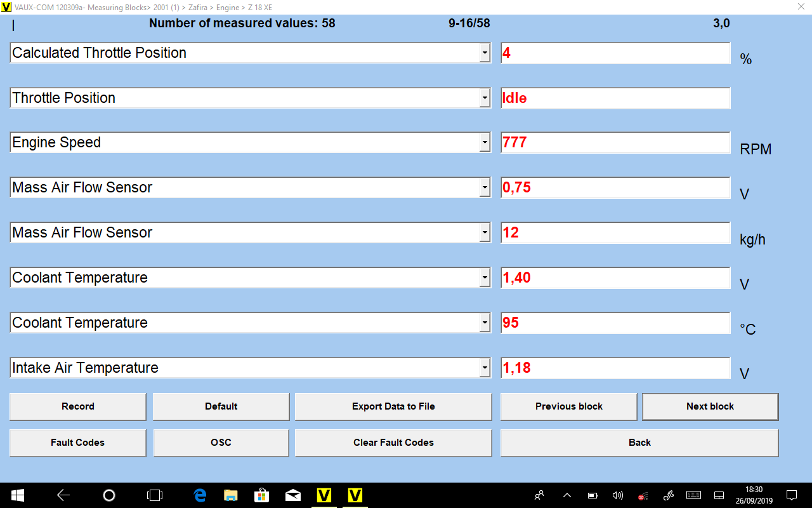Close the VAUX-COM window
Image resolution: width=812 pixels, height=508 pixels.
(x=801, y=7)
